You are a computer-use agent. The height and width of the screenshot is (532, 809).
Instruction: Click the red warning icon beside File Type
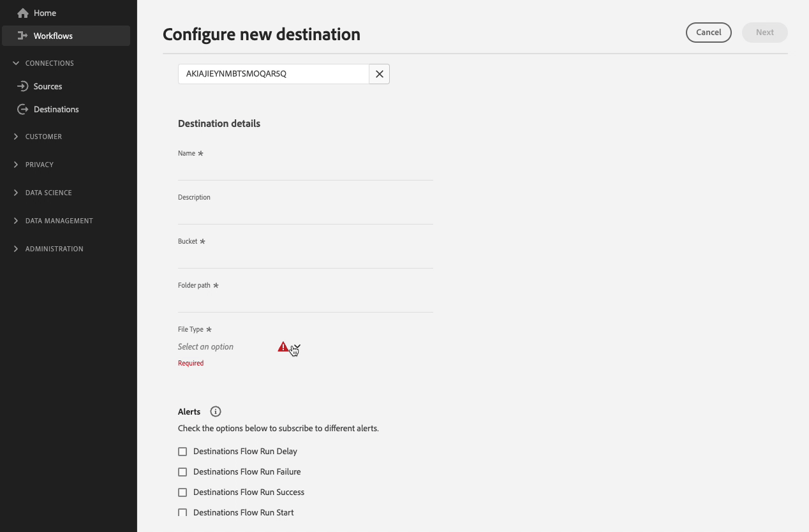(x=284, y=346)
